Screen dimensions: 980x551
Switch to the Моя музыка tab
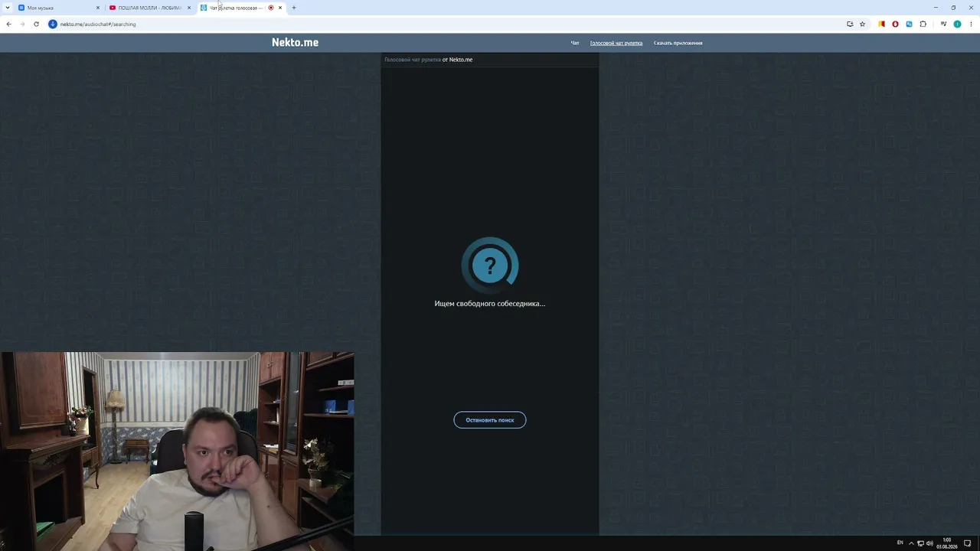(58, 8)
